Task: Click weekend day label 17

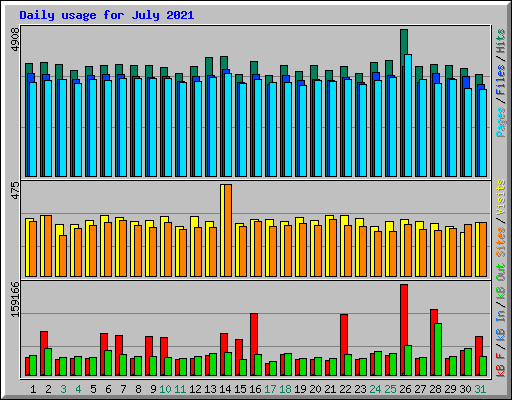Action: point(270,389)
